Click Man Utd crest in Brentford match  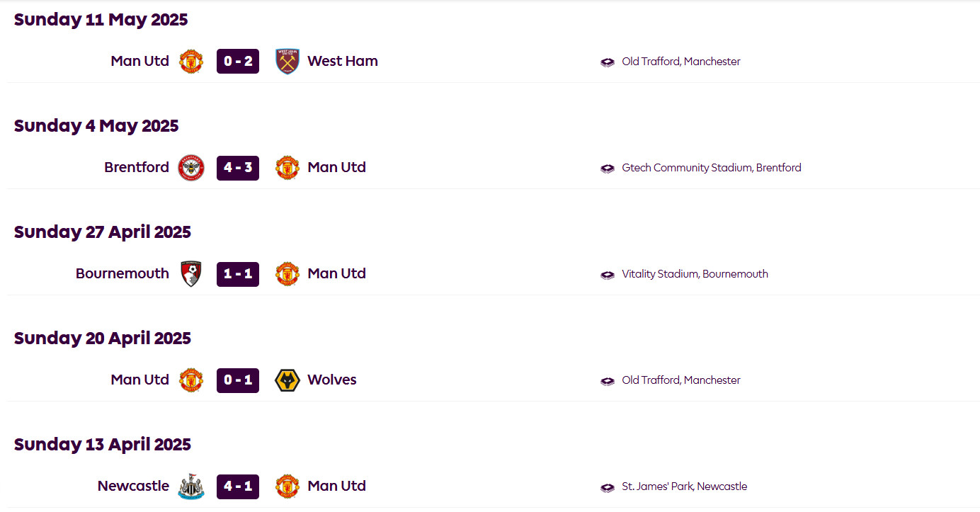click(287, 168)
